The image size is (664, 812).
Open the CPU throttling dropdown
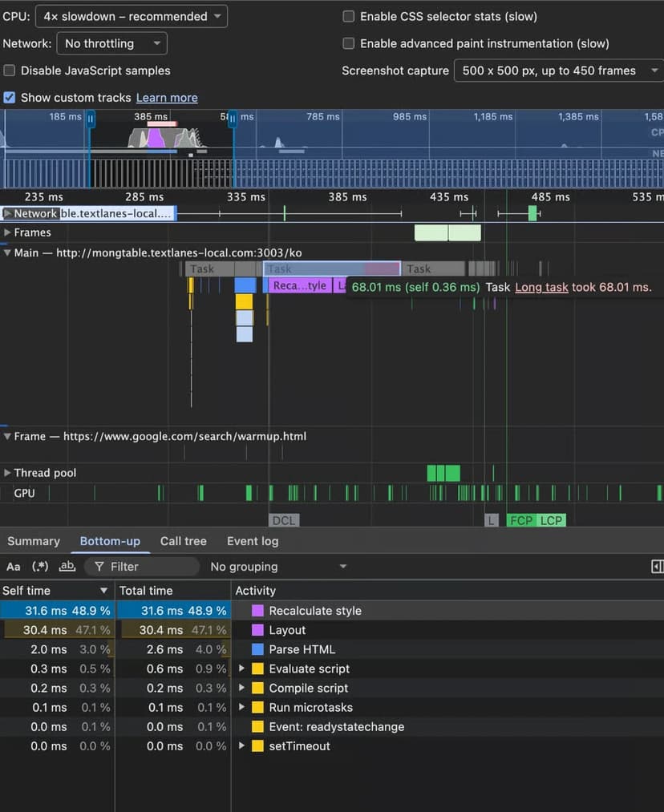pos(132,17)
